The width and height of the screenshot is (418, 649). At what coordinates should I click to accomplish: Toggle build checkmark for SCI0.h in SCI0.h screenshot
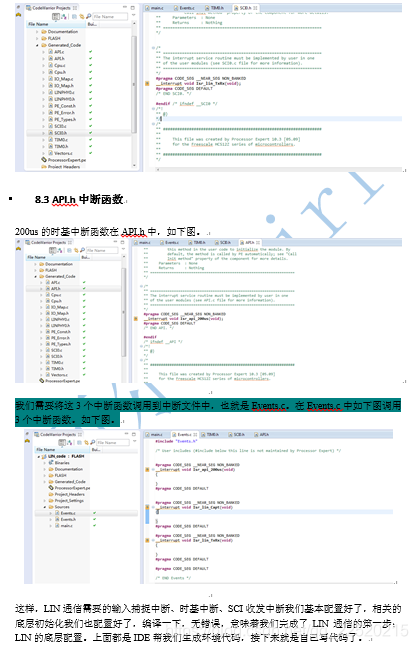(90, 133)
